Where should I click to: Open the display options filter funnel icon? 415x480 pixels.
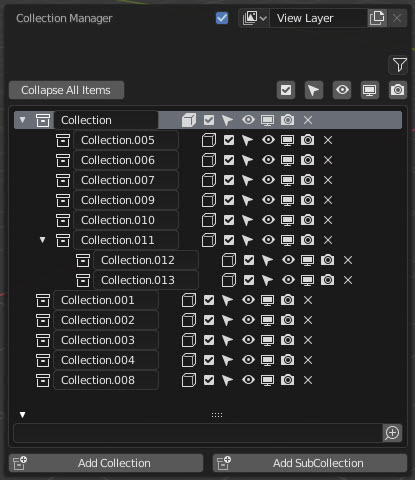(x=398, y=65)
